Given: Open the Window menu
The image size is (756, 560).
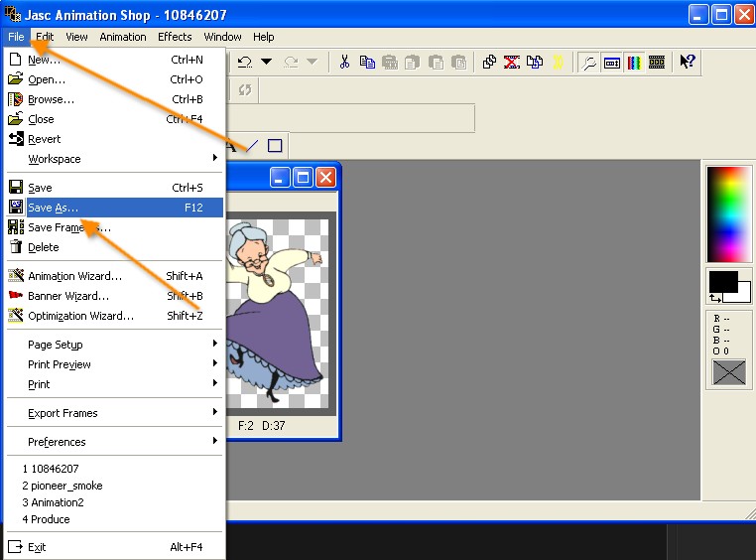Looking at the screenshot, I should coord(222,37).
